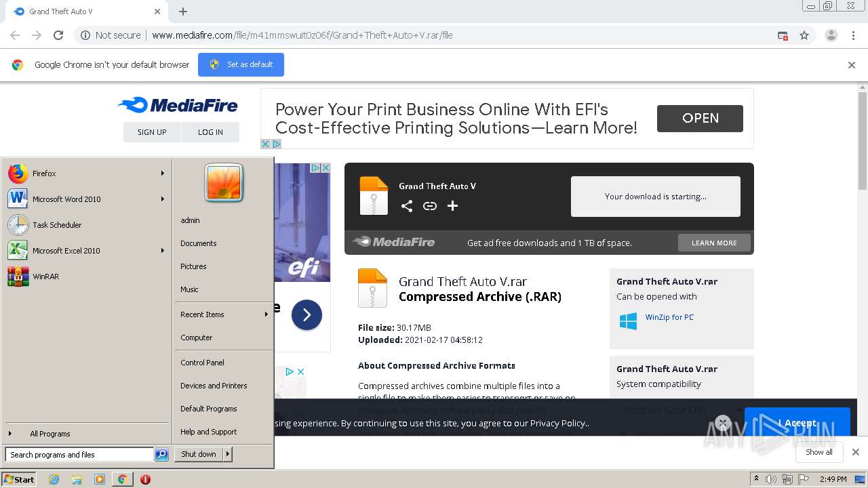This screenshot has height=488, width=868.
Task: Share the Grand Theft Auto V file
Action: coord(407,206)
